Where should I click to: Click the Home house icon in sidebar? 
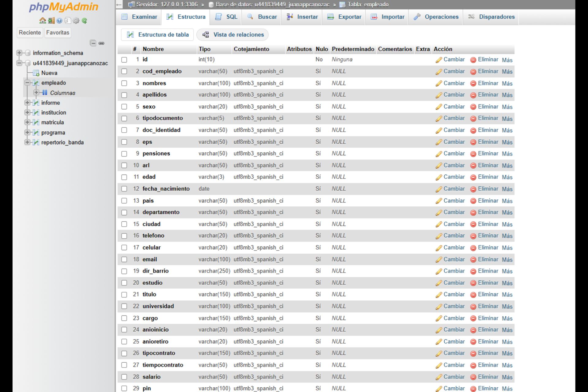43,21
